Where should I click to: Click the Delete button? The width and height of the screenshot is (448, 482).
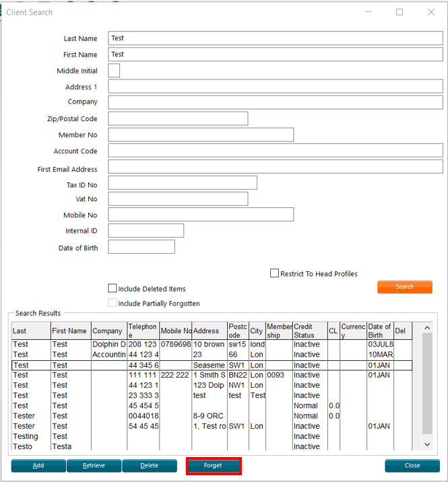[150, 466]
